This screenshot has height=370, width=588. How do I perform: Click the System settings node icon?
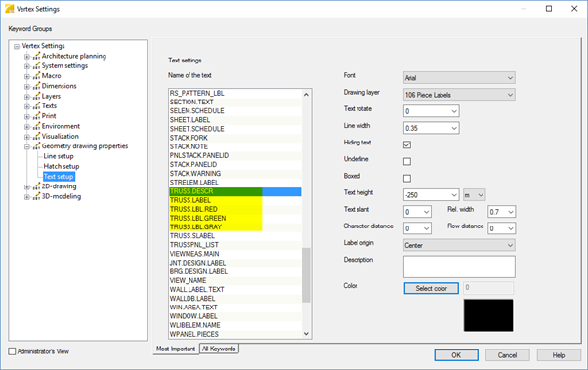coord(36,66)
